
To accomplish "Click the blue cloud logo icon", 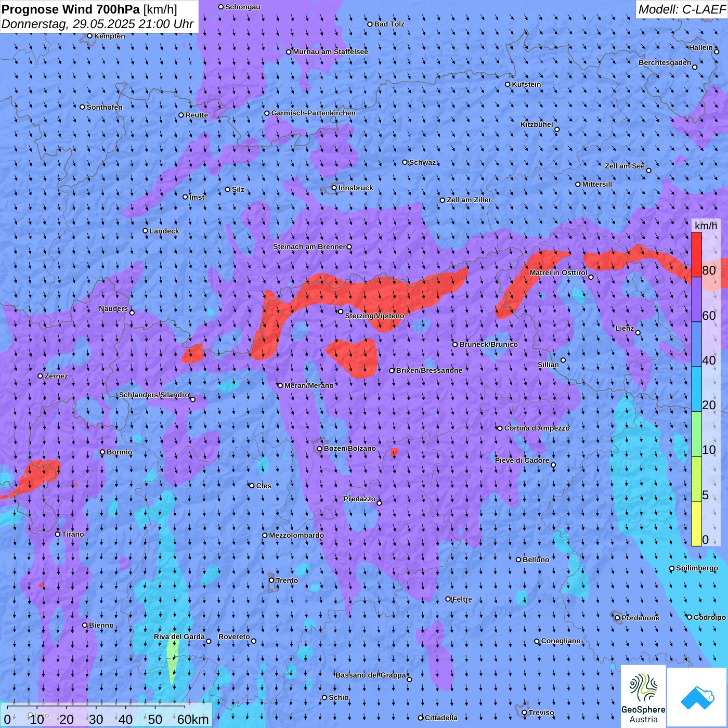I will 697,697.
